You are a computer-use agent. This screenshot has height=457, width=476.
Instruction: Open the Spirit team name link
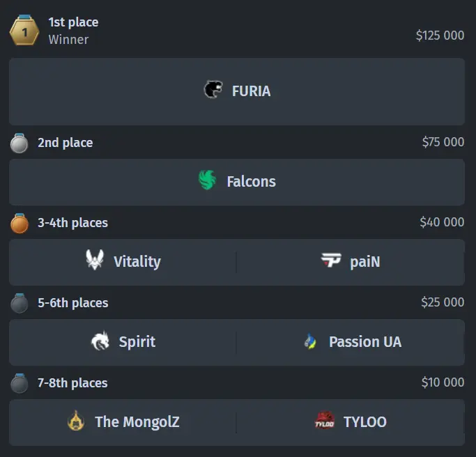(137, 342)
